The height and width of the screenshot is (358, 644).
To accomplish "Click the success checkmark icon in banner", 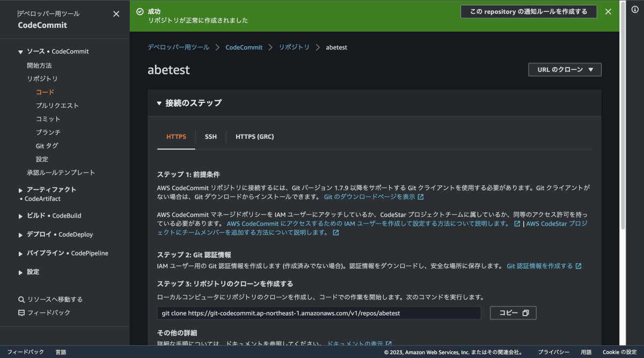I will tap(140, 11).
